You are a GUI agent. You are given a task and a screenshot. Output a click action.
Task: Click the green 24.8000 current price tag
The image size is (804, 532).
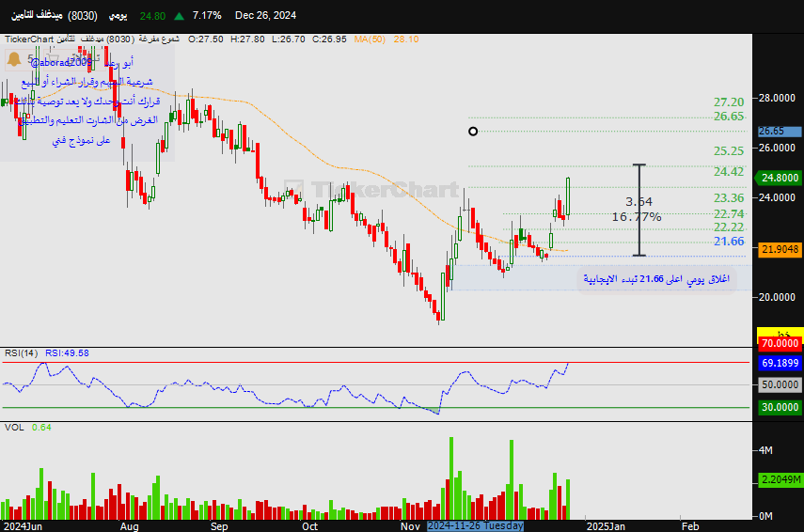(779, 178)
